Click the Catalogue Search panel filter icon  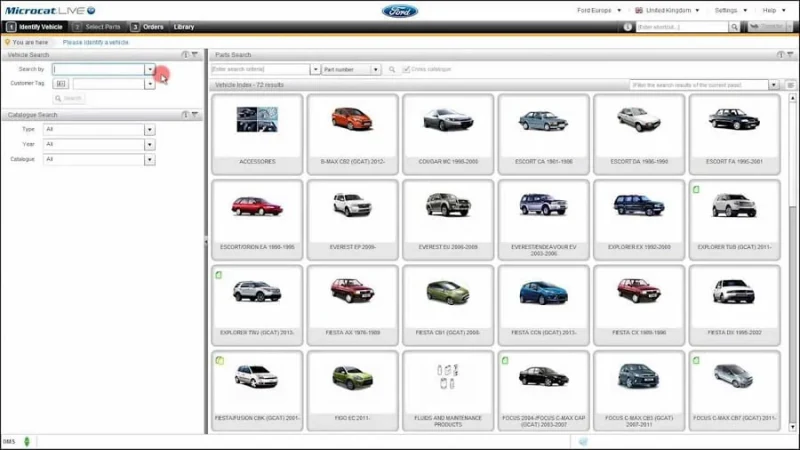195,115
